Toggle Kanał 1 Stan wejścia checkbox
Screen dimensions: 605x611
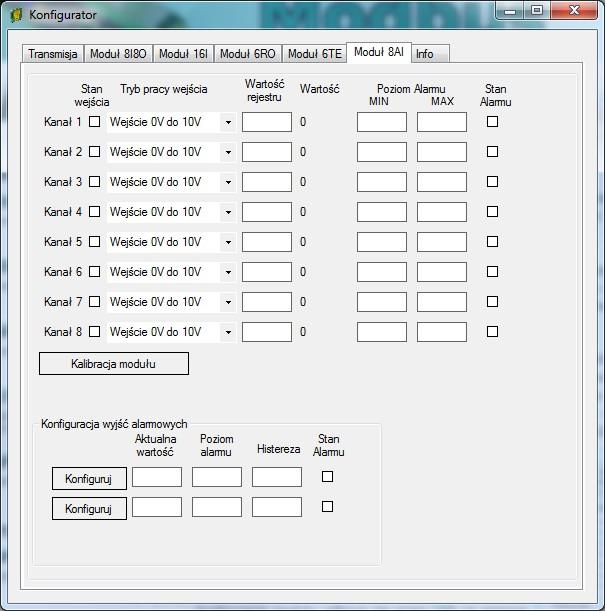coord(94,122)
